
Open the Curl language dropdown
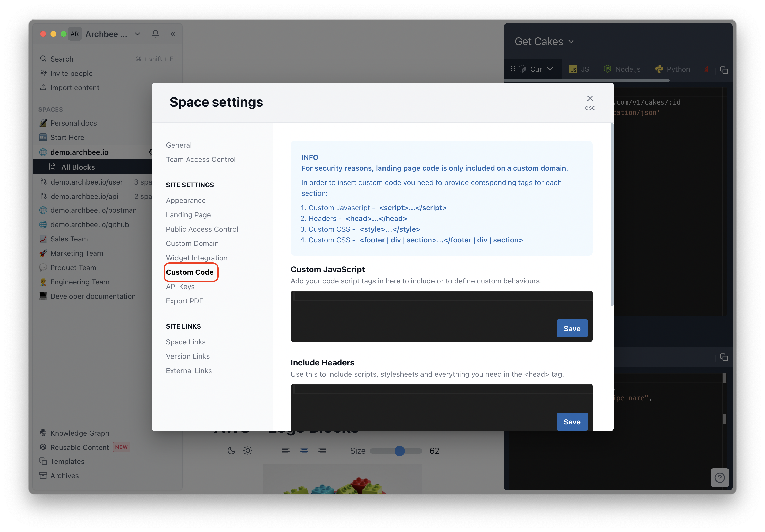pos(550,69)
